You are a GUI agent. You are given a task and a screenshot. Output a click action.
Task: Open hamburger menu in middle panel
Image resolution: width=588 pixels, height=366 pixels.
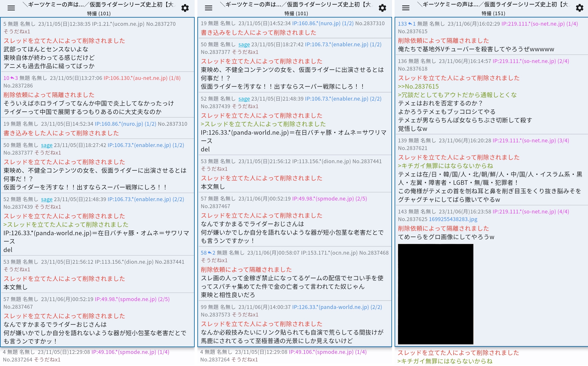[209, 8]
